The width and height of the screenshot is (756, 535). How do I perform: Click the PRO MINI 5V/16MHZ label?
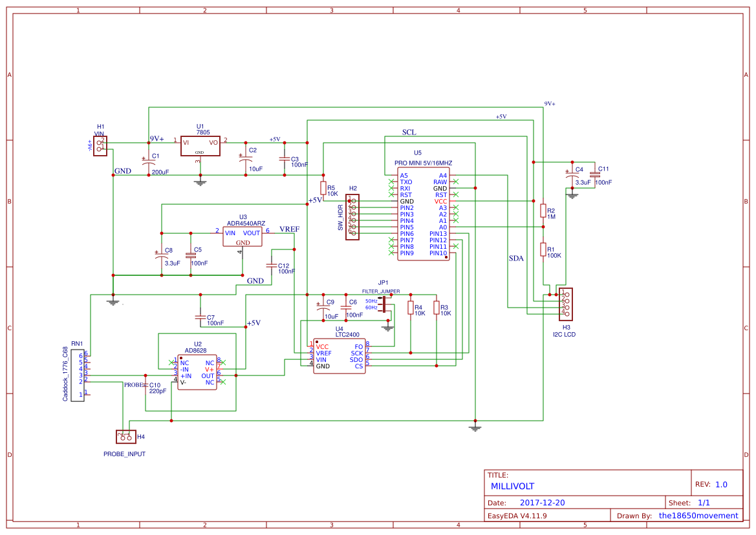click(424, 163)
